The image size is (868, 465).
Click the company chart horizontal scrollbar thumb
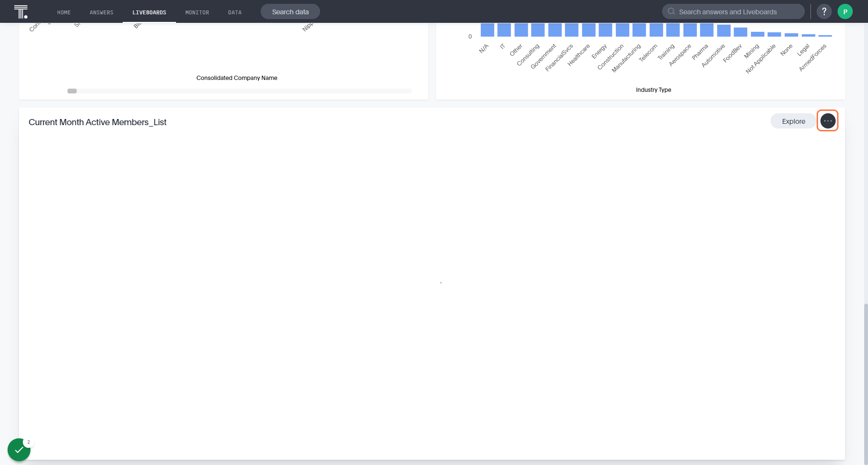pos(72,91)
